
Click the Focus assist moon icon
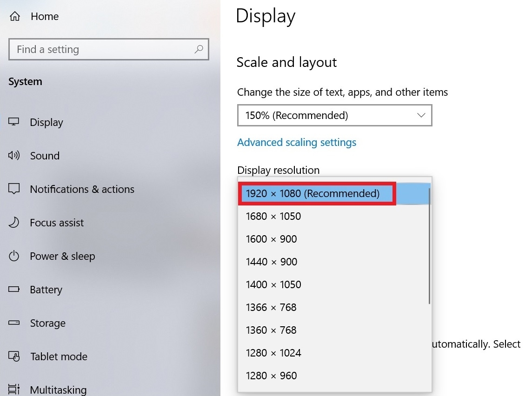(14, 223)
